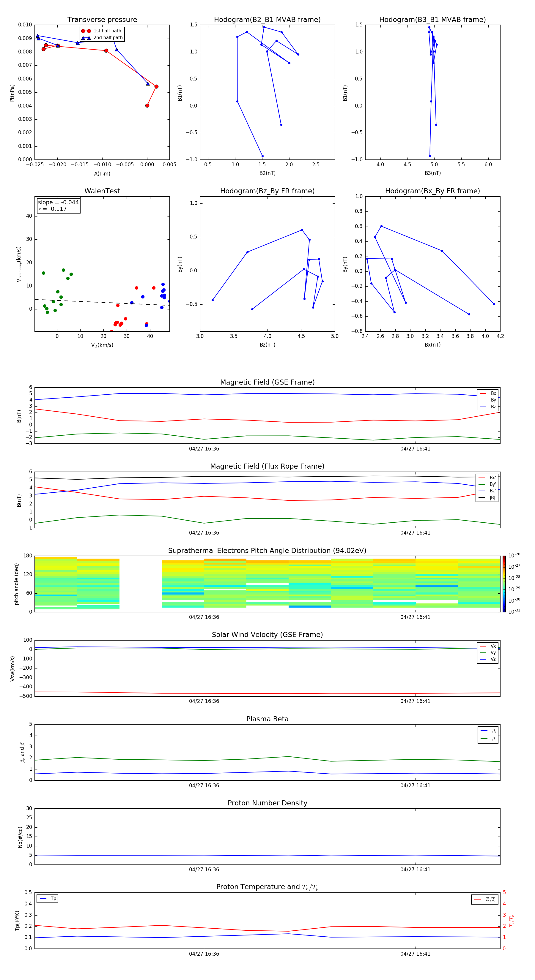The height and width of the screenshot is (980, 535).
Task: Click the Bz' legend entry in Flux Rope plot
Action: point(487,491)
